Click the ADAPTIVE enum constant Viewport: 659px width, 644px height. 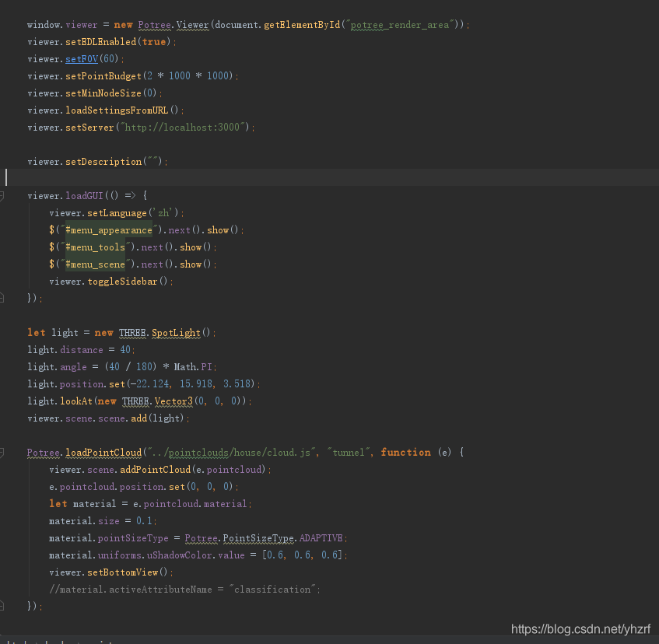(321, 538)
